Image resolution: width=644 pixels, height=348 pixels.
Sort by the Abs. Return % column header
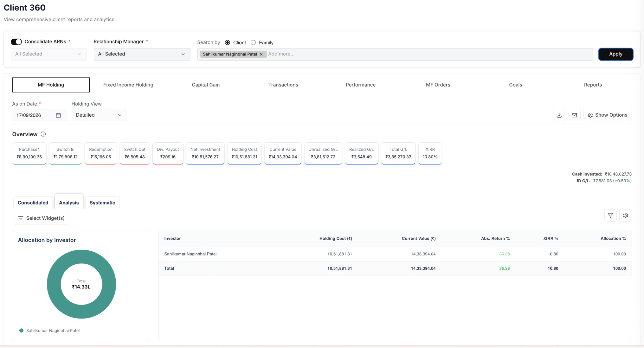coord(495,238)
